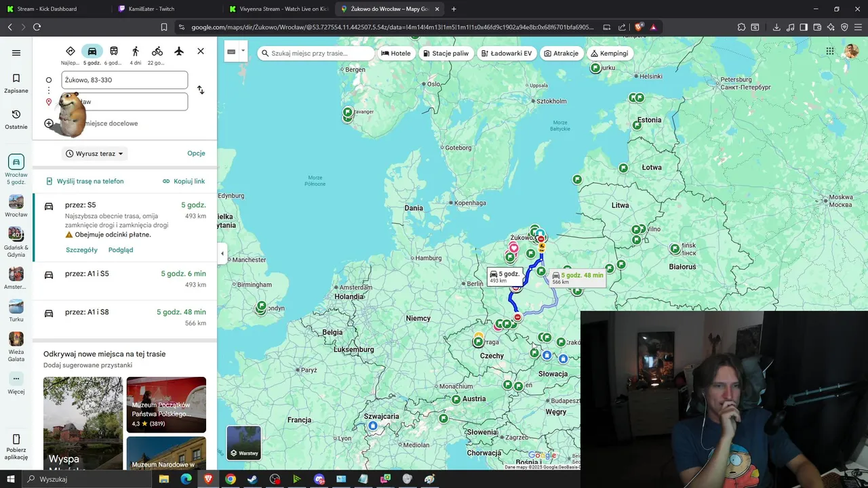Open Podgląd for S5 route

point(121,250)
